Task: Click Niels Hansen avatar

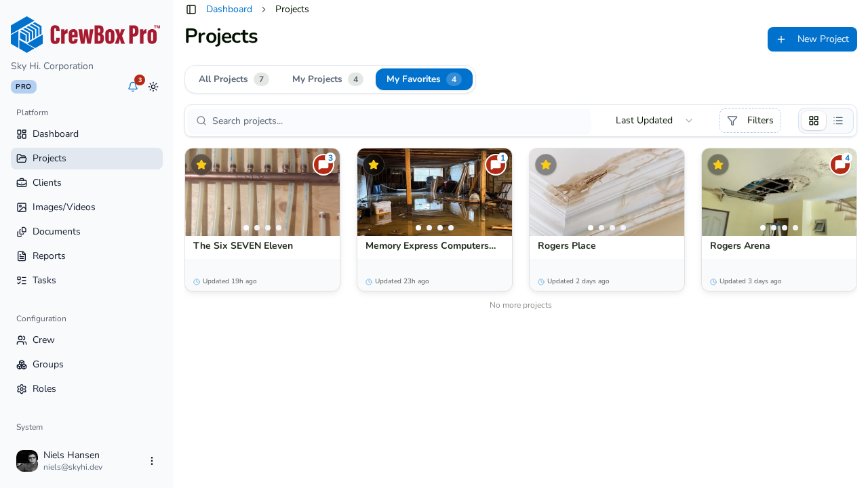Action: pyautogui.click(x=27, y=461)
